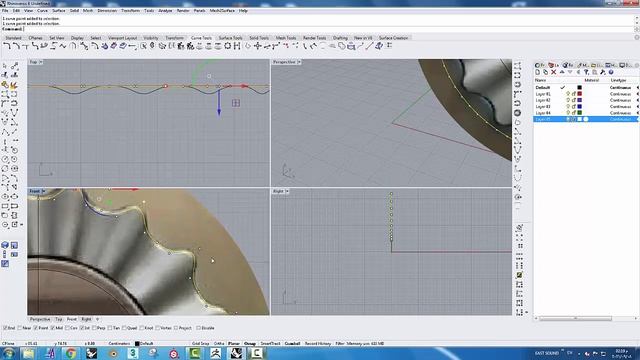Toggle the Perp osnap checkbox
Screen dimensions: 640x360
point(94,328)
